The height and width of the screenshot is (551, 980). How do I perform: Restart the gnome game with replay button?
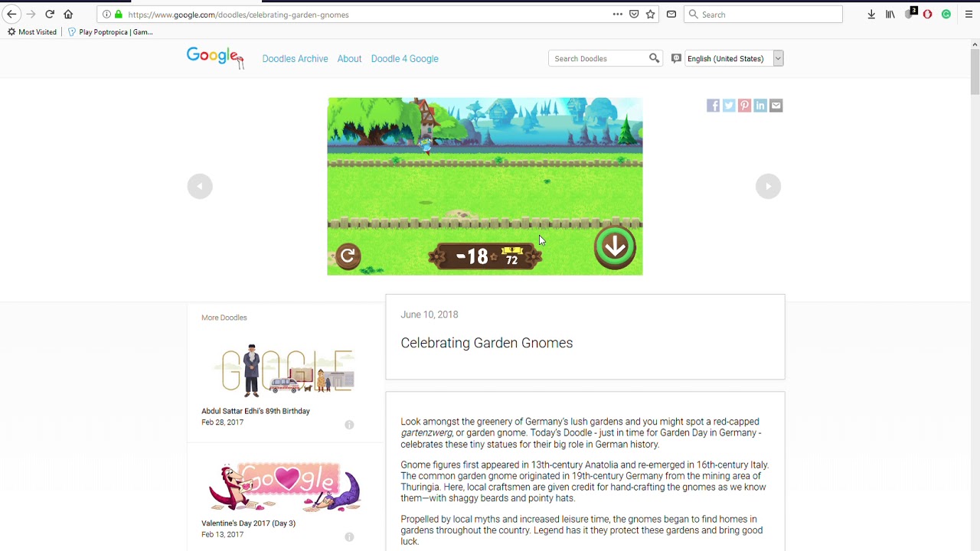click(348, 256)
